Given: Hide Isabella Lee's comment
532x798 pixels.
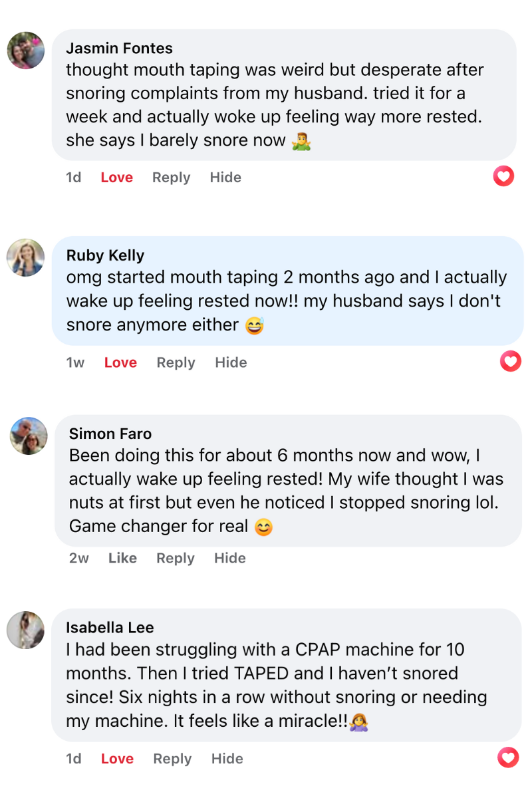Looking at the screenshot, I should tap(227, 759).
